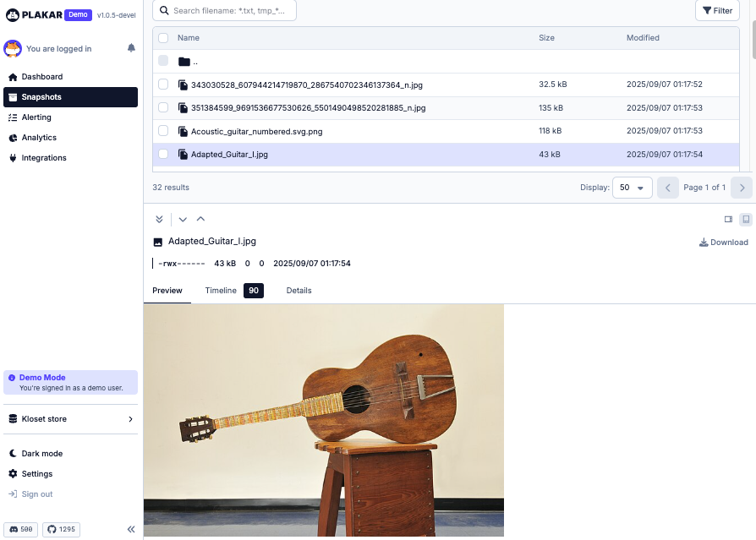Click the Integrations sidebar icon
Screen dimensions: 756x540
click(12, 158)
